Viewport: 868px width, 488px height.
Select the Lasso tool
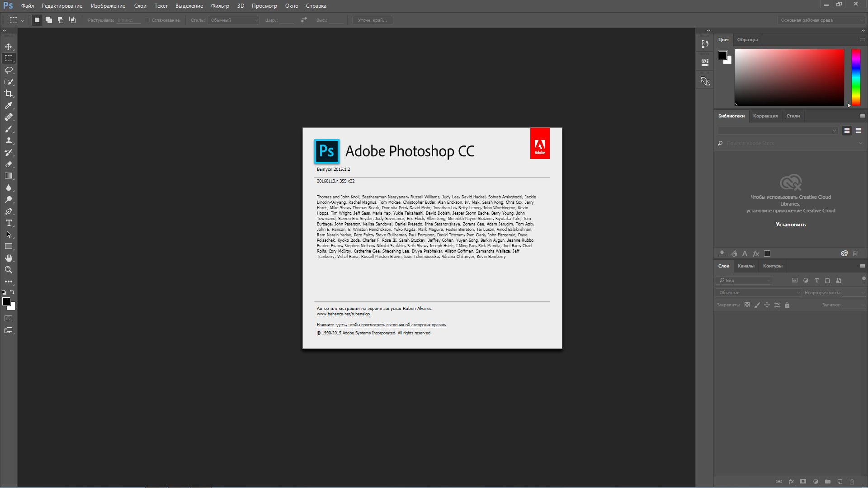9,70
